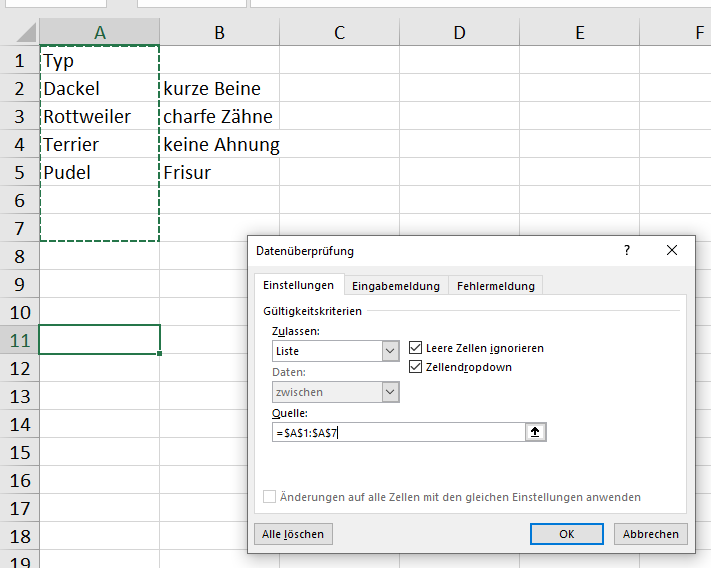Open the Zulassen dropdown showing 'Liste'
This screenshot has width=711, height=568.
pyautogui.click(x=390, y=351)
